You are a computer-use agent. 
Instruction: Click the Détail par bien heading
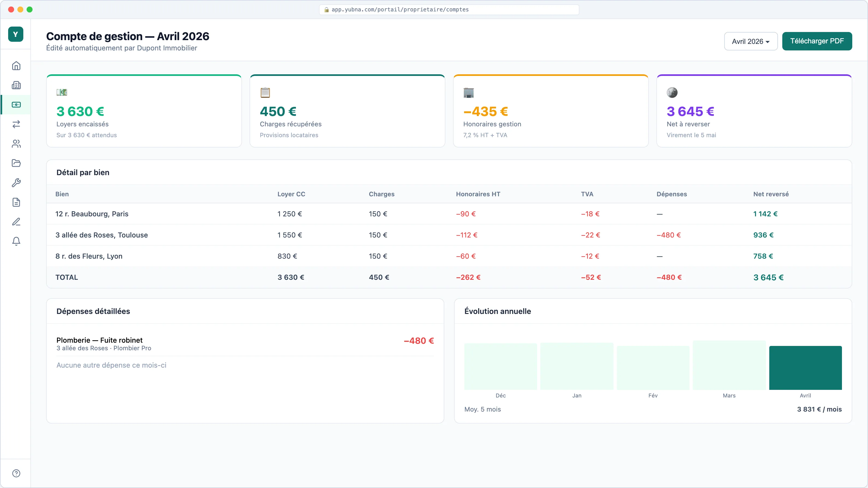[x=83, y=172]
